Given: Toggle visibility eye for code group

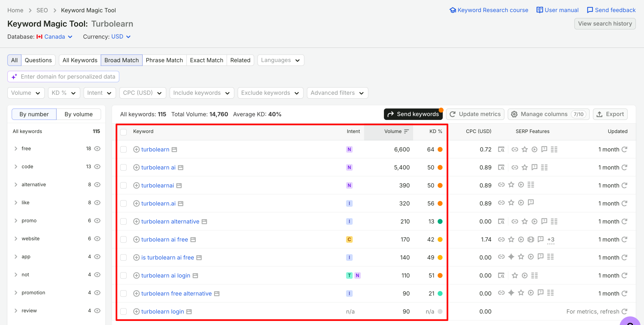Looking at the screenshot, I should (97, 167).
